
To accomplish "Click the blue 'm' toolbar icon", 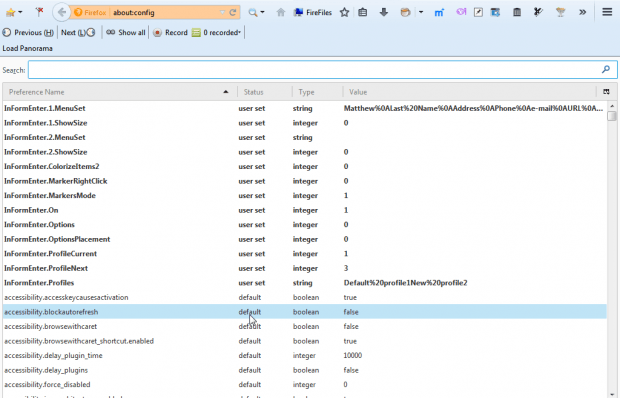I will [439, 13].
